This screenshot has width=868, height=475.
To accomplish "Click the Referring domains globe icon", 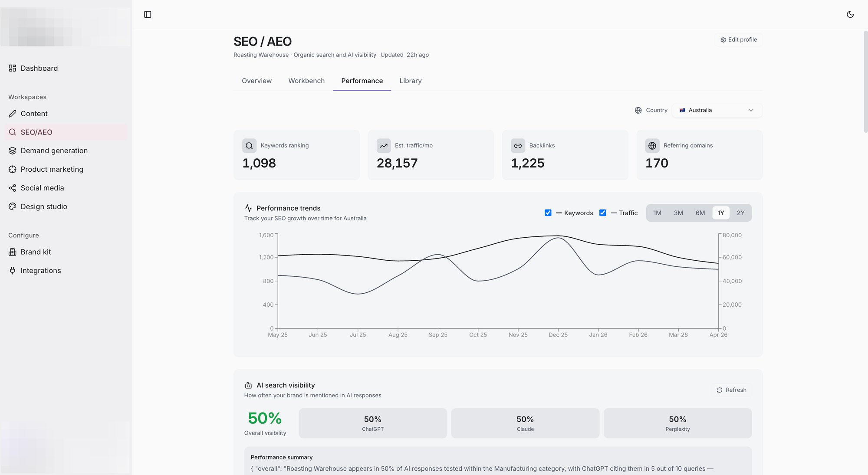I will coord(652,146).
